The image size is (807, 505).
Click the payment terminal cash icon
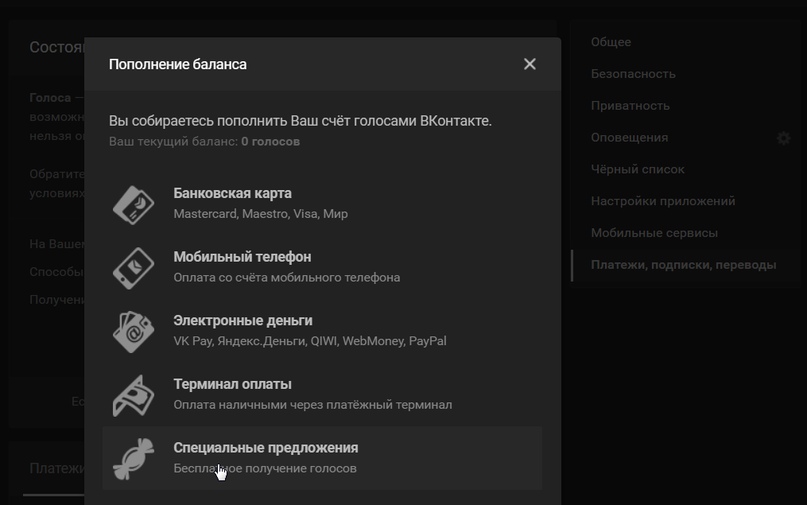[133, 396]
